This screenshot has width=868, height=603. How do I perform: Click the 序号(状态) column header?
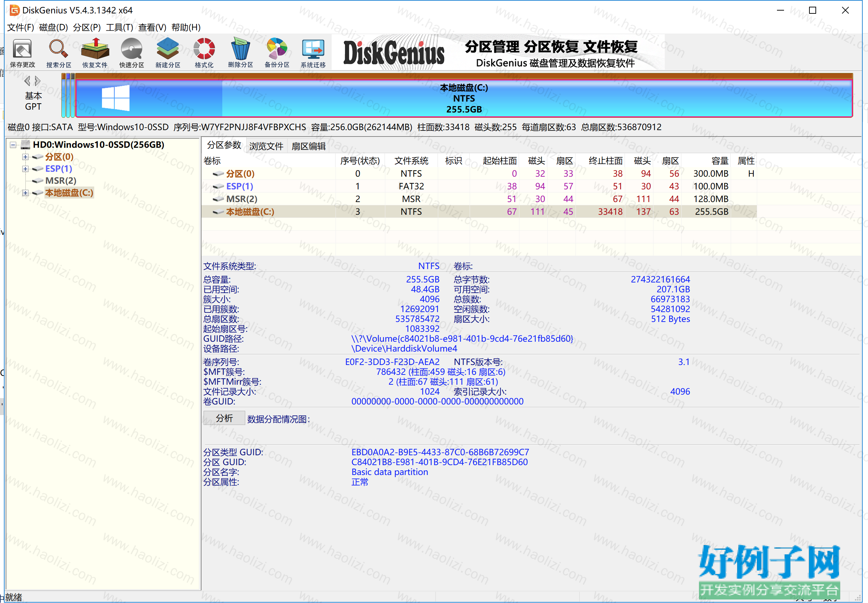click(360, 161)
